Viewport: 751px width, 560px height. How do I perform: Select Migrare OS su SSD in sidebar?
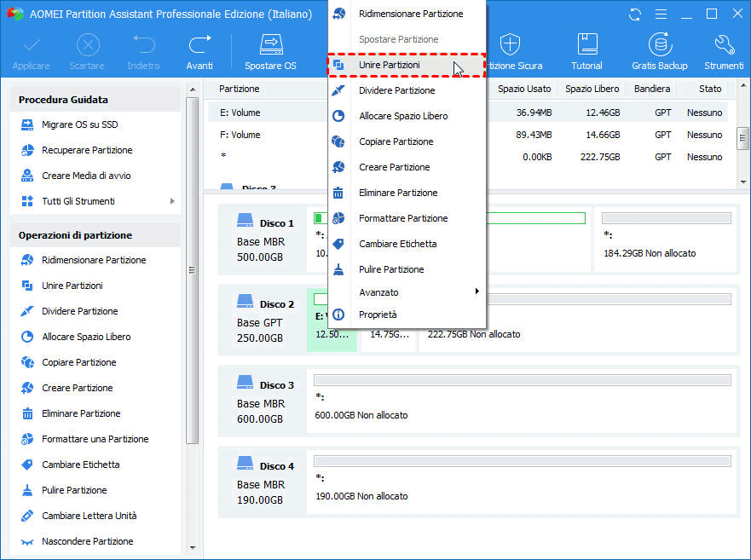79,124
